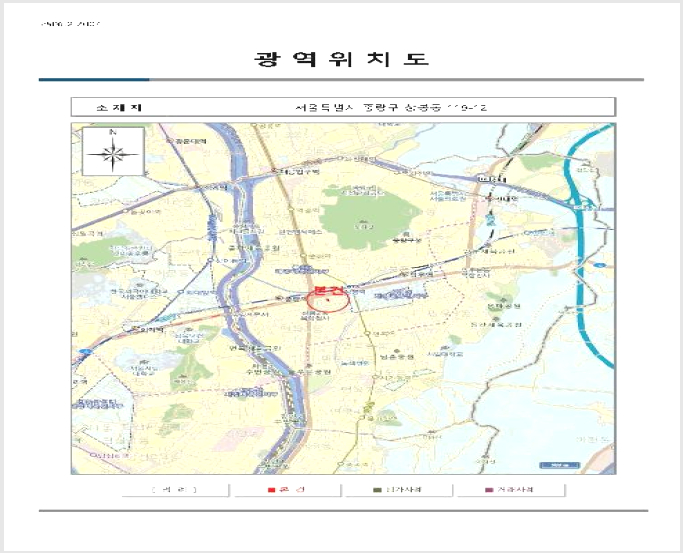Select the 소재지 field label
The height and width of the screenshot is (553, 683).
(x=119, y=107)
